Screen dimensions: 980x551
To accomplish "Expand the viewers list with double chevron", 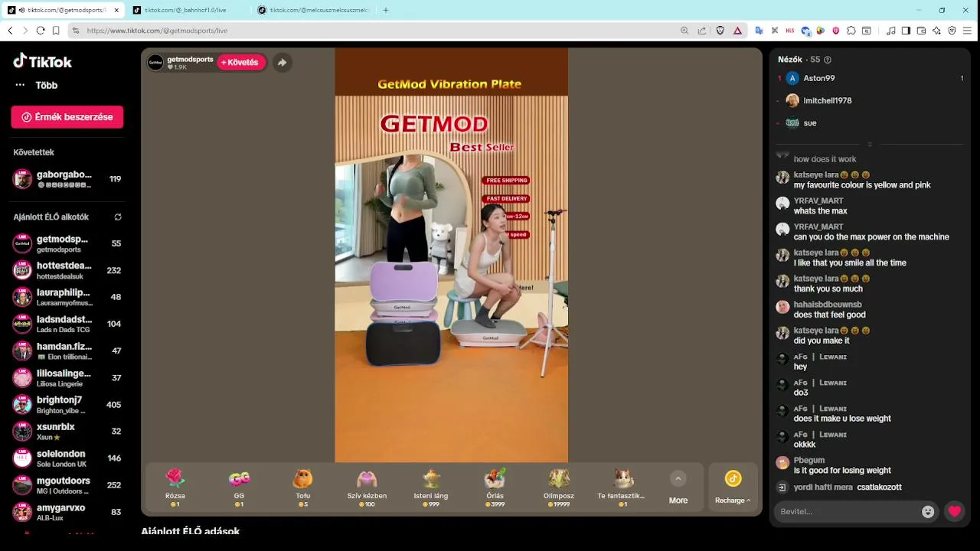I will coord(870,144).
